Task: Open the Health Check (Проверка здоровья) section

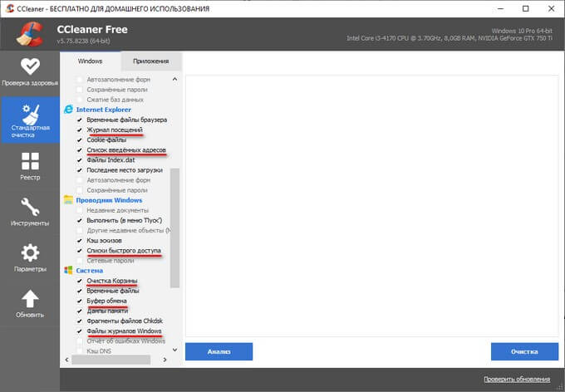Action: 30,72
